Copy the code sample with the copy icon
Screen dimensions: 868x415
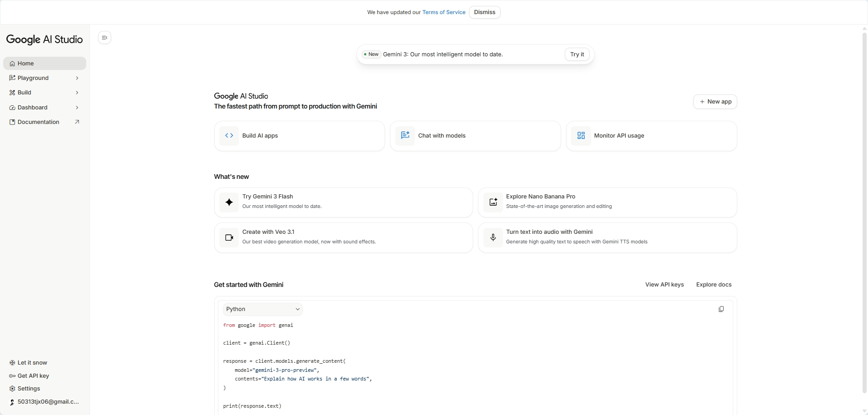[721, 309]
